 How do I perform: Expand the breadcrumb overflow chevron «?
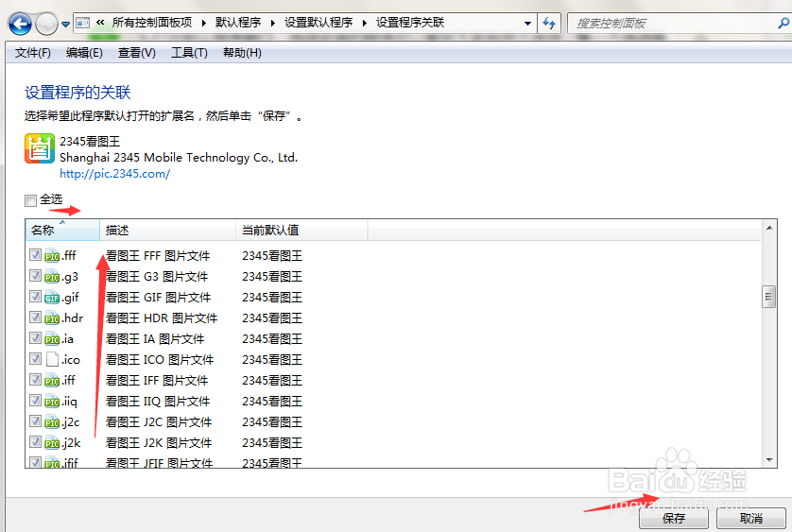coord(100,23)
